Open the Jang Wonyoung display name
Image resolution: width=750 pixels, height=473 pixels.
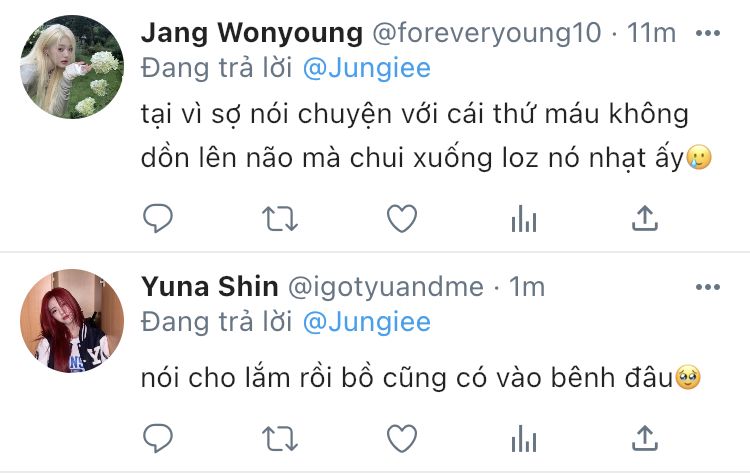point(252,33)
